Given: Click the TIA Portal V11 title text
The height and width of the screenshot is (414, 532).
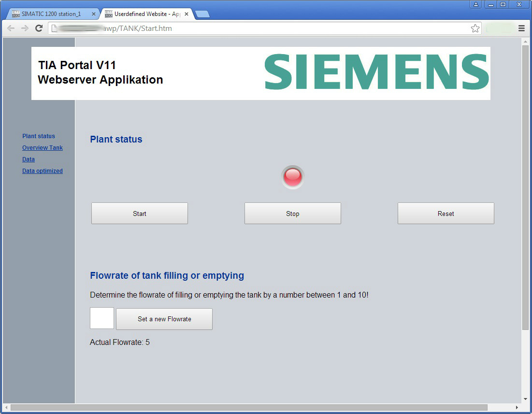Looking at the screenshot, I should [x=77, y=65].
